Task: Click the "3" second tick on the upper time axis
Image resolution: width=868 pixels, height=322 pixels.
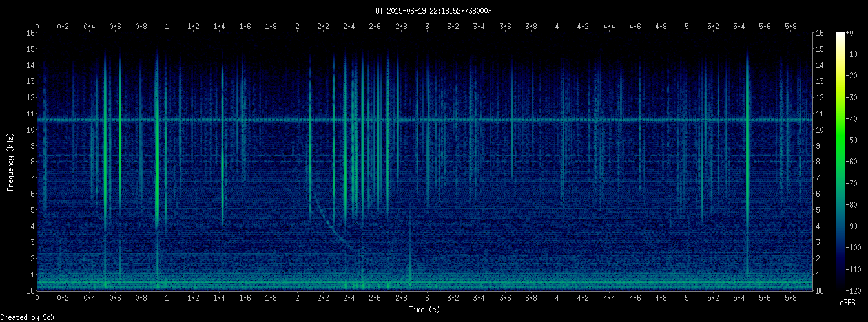Action: [x=427, y=26]
